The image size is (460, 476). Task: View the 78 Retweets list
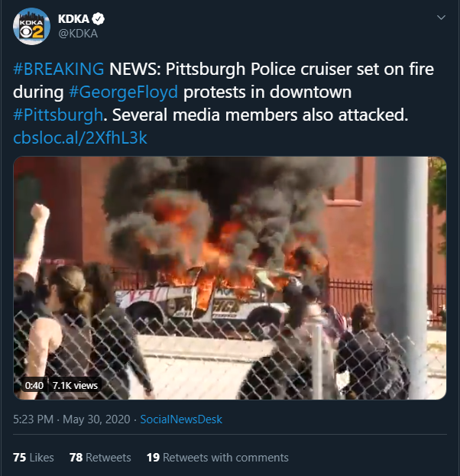[100, 458]
